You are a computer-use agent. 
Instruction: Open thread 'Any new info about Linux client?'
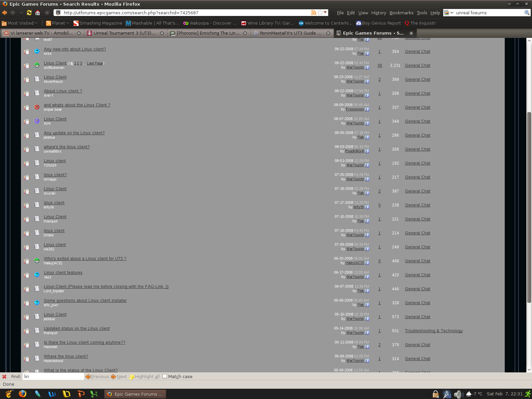coord(75,49)
